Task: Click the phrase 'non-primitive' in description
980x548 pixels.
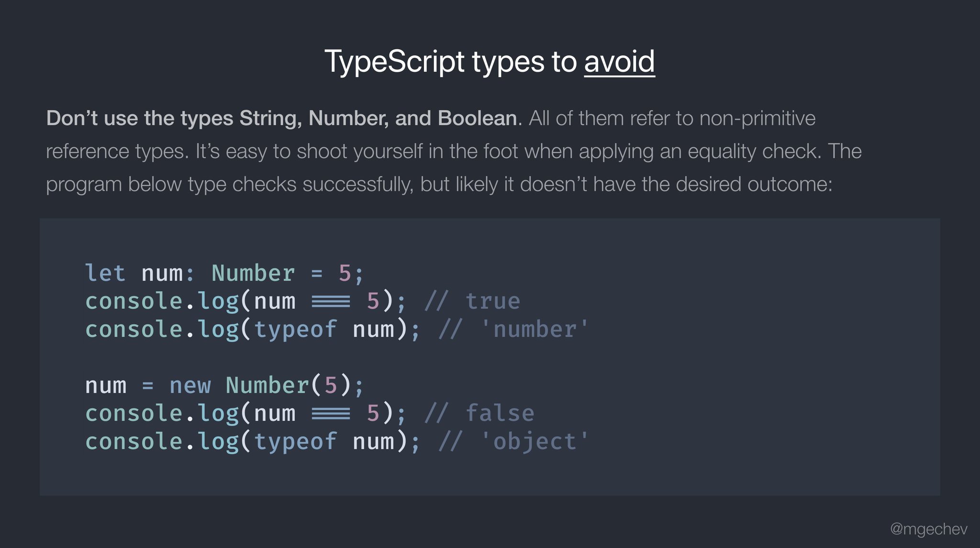Action: (757, 118)
